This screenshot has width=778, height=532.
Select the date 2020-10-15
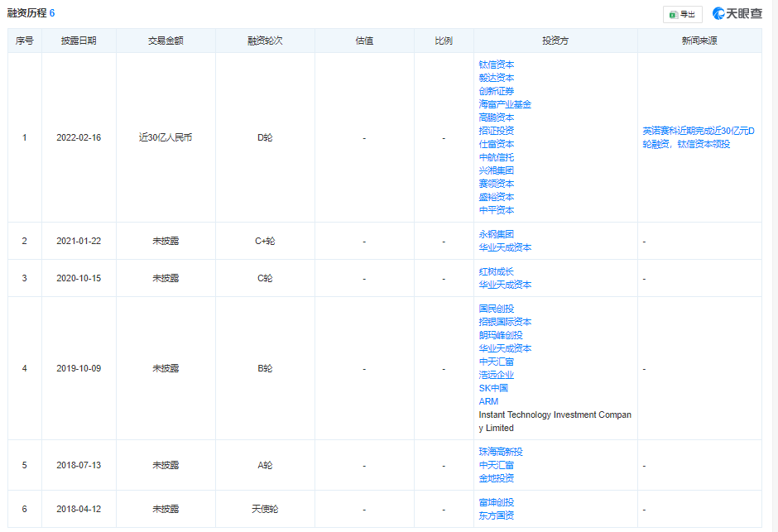79,278
